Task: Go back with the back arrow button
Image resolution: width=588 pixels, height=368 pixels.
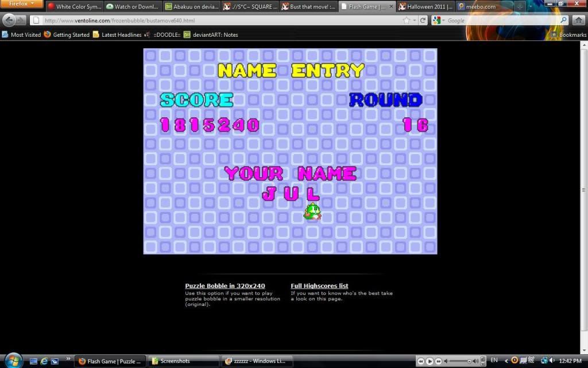Action: [9, 20]
